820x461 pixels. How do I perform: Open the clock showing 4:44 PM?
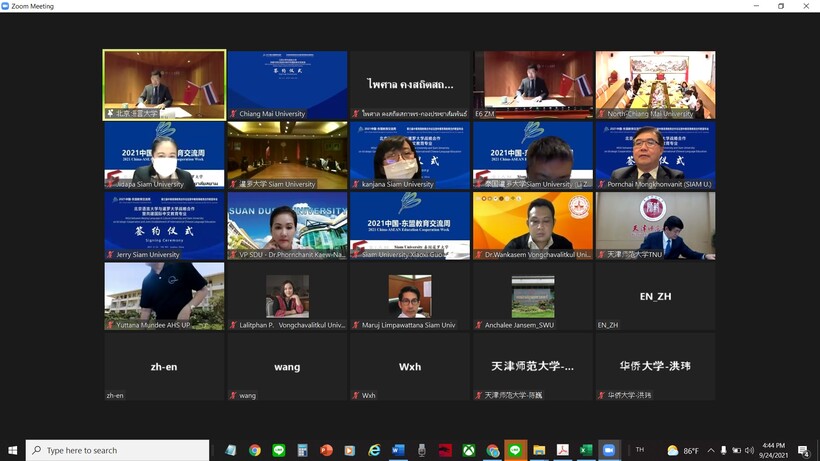point(774,450)
